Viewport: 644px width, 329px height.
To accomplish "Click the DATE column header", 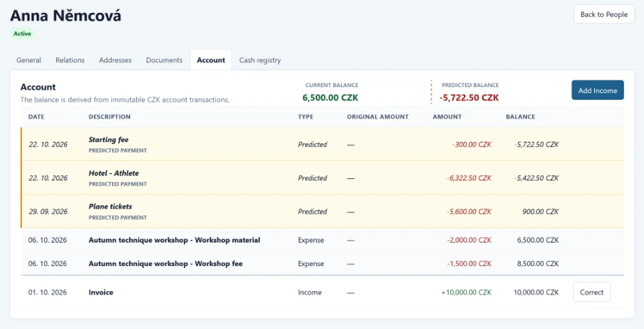I will pos(36,117).
